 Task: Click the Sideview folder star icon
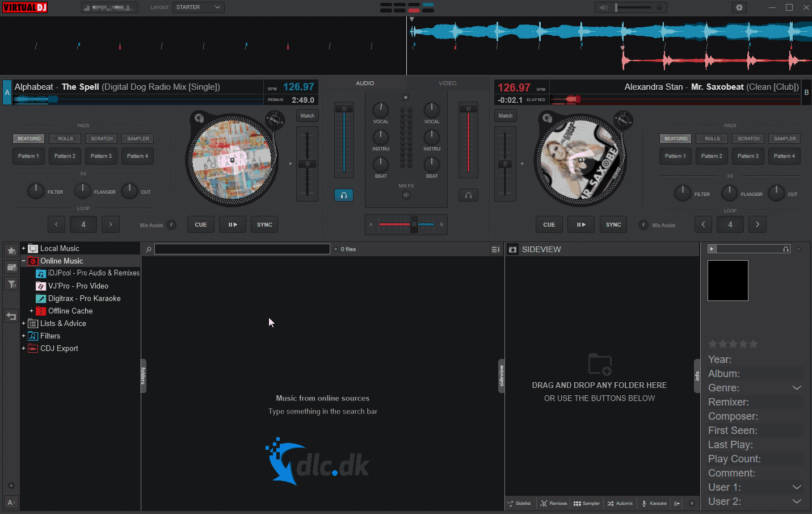pyautogui.click(x=513, y=249)
